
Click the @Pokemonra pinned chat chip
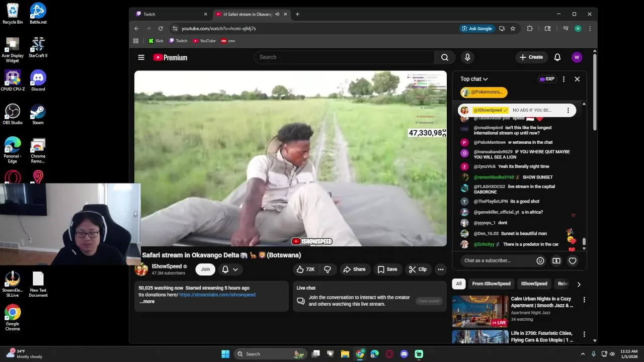point(484,92)
